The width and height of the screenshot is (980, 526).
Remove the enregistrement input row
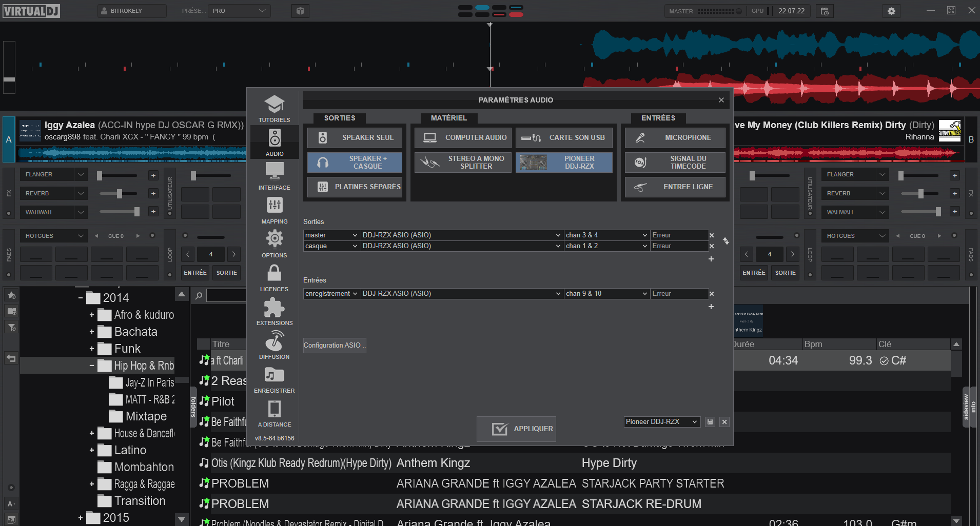pos(712,294)
